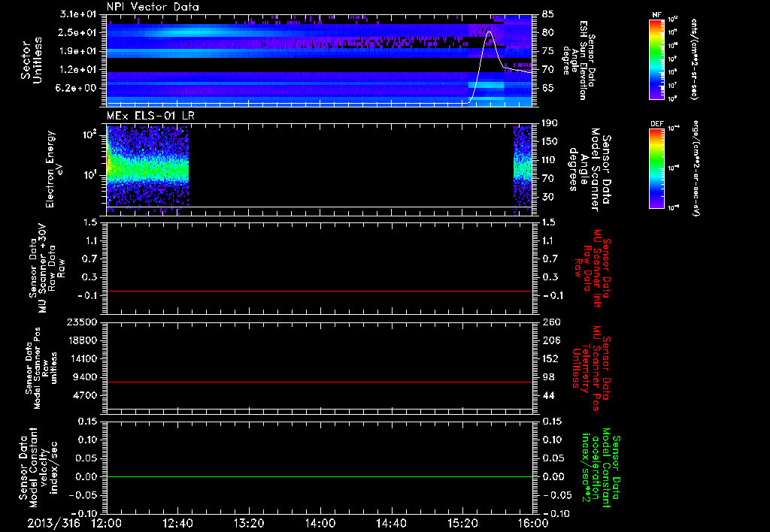Screen dimensions: 770x532
Task: Click the ELS spectrogram block near 16:00
Action: coord(523,169)
